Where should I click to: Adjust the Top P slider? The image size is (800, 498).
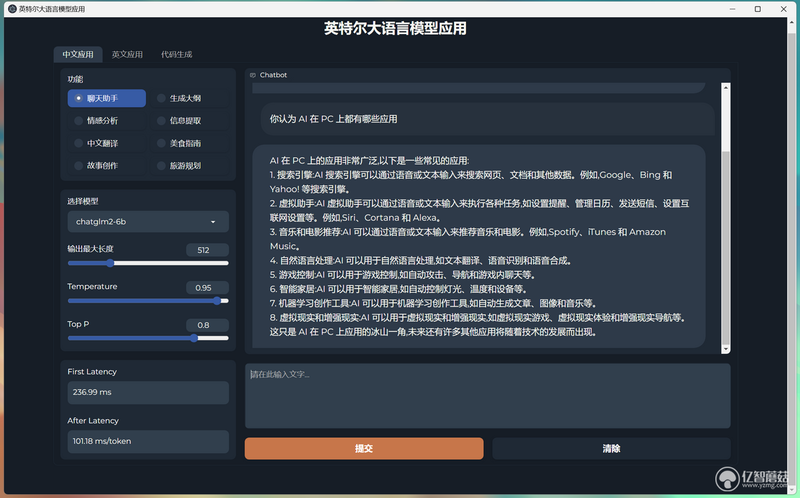pos(148,338)
